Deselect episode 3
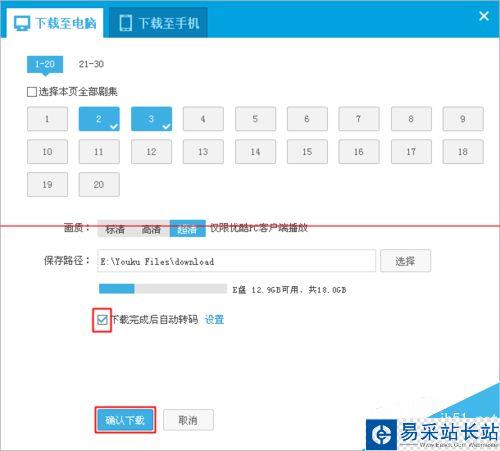The width and height of the screenshot is (500, 451). (151, 119)
